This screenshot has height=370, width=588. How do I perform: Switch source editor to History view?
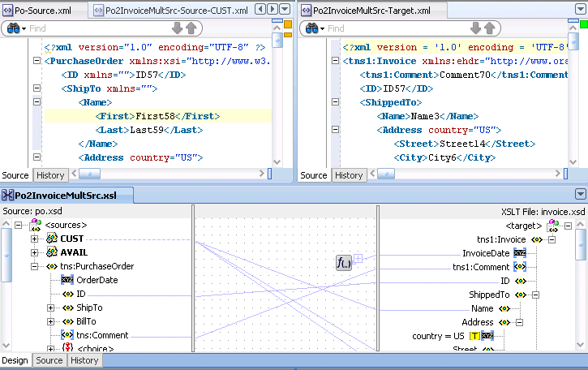pos(50,175)
